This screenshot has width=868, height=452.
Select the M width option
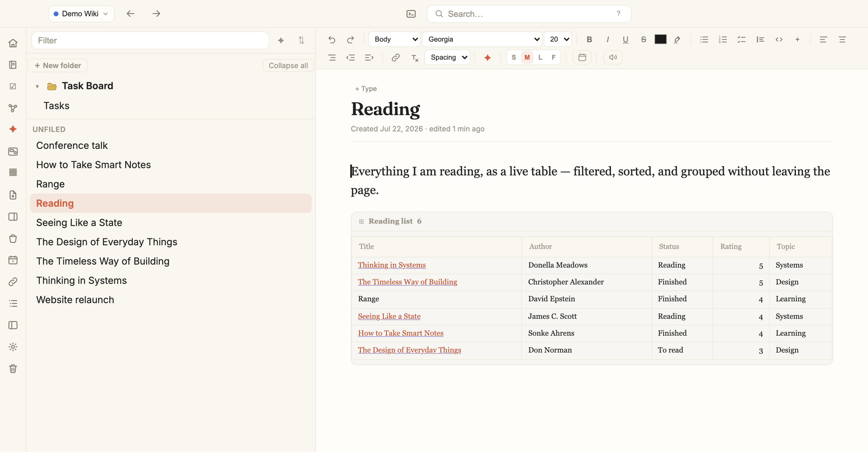(527, 57)
